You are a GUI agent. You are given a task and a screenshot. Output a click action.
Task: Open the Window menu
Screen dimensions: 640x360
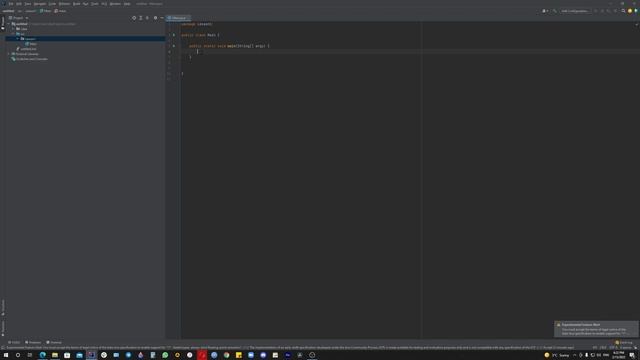(115, 4)
